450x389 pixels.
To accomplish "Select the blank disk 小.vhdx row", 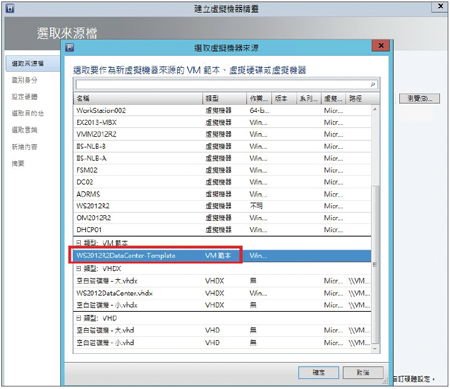I will pyautogui.click(x=222, y=305).
